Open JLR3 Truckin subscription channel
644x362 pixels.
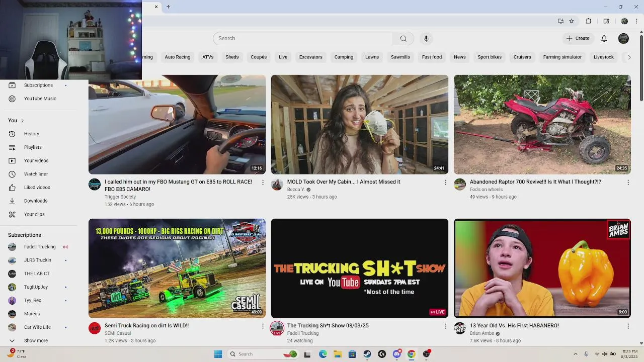(x=38, y=260)
